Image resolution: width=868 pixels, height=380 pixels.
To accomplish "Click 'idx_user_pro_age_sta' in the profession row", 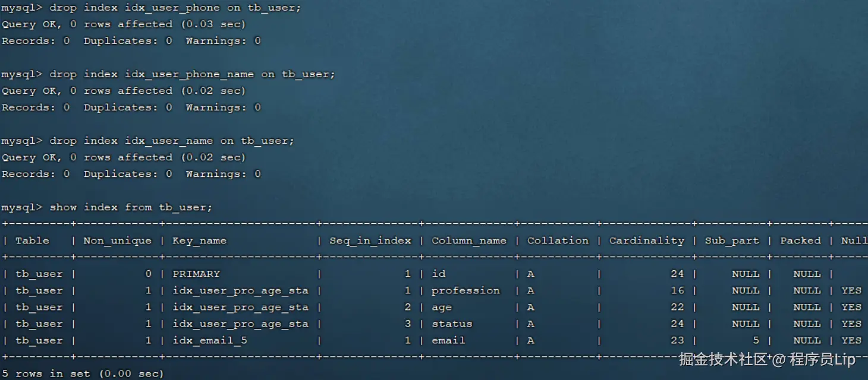I will (241, 290).
